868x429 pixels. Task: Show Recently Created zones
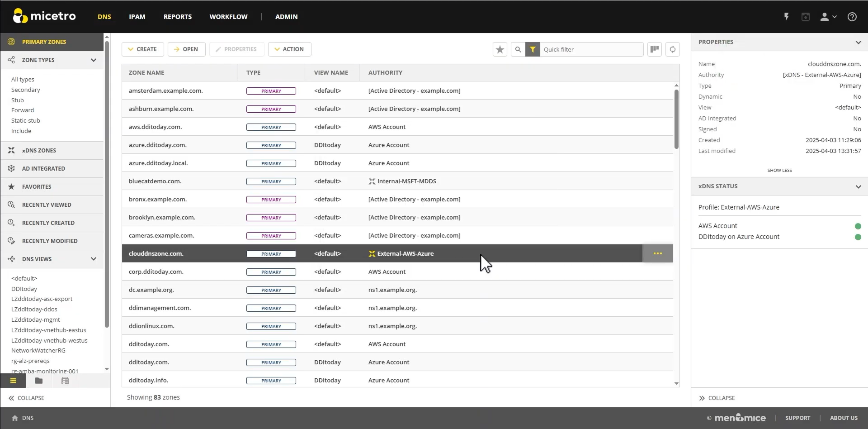[x=52, y=223]
